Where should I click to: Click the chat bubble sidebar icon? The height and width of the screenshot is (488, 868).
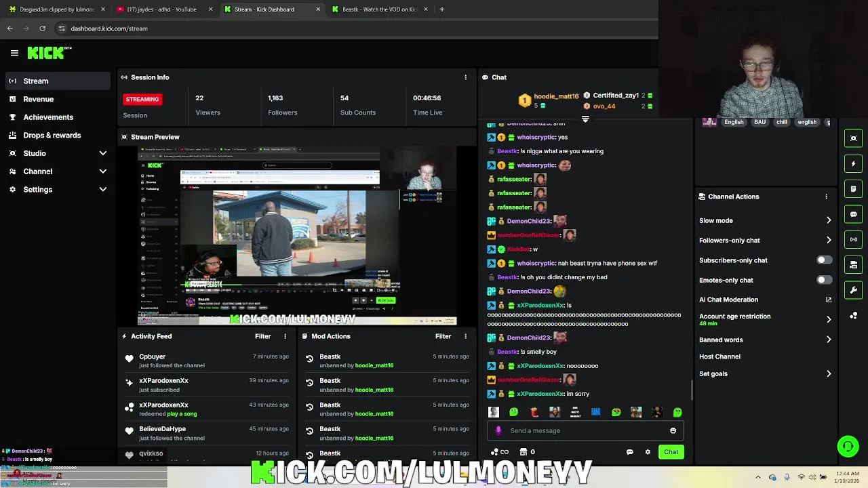[x=853, y=214]
